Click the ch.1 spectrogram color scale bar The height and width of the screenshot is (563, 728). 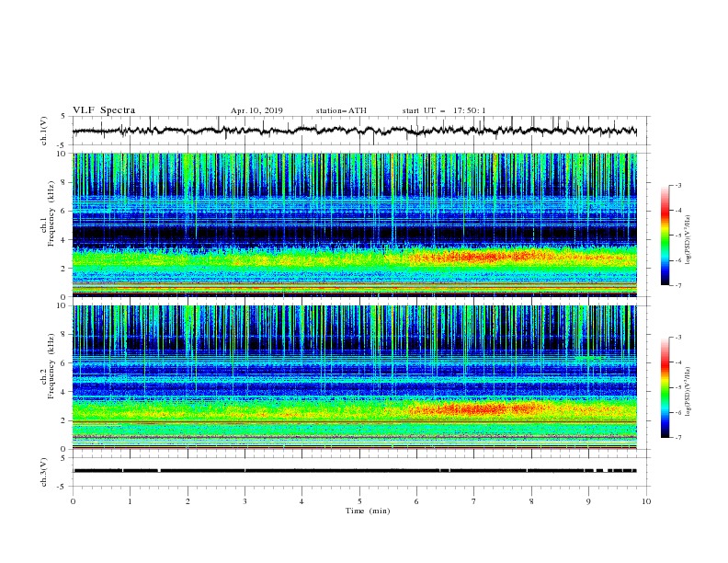tap(665, 235)
